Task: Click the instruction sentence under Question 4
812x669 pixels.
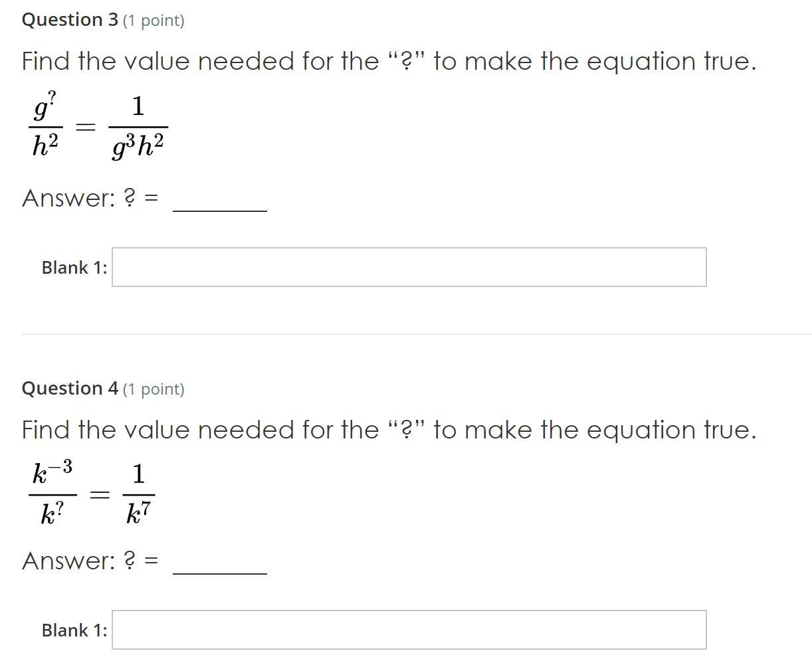Action: [x=389, y=430]
